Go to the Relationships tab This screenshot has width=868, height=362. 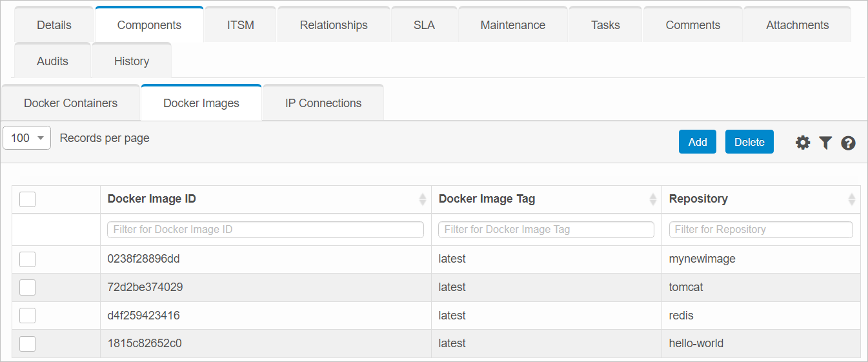[334, 25]
